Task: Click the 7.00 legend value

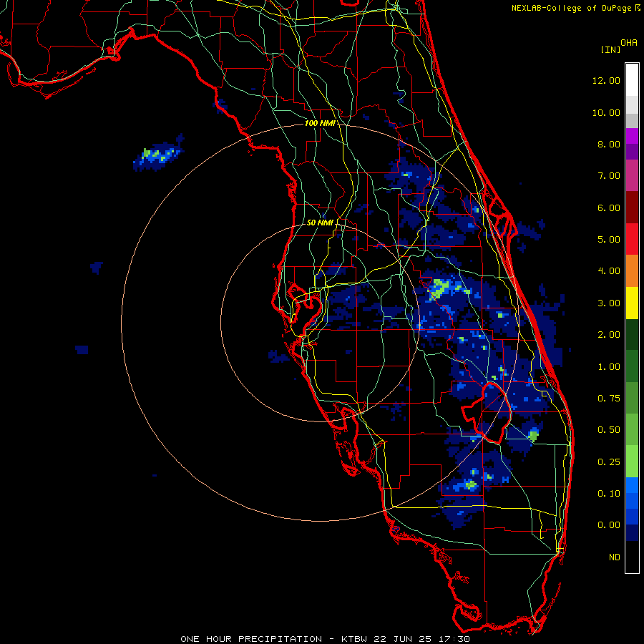Action: point(609,176)
